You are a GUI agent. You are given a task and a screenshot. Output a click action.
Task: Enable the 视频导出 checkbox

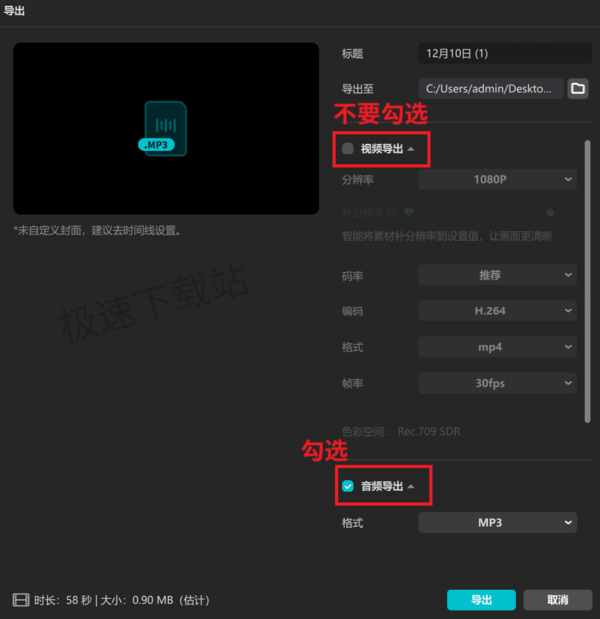[x=348, y=149]
